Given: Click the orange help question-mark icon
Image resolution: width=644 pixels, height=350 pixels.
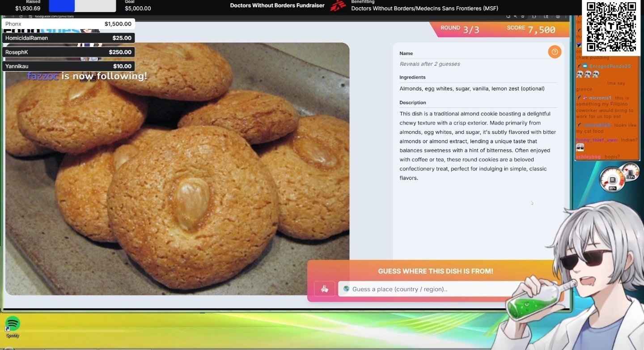Looking at the screenshot, I should pyautogui.click(x=555, y=52).
